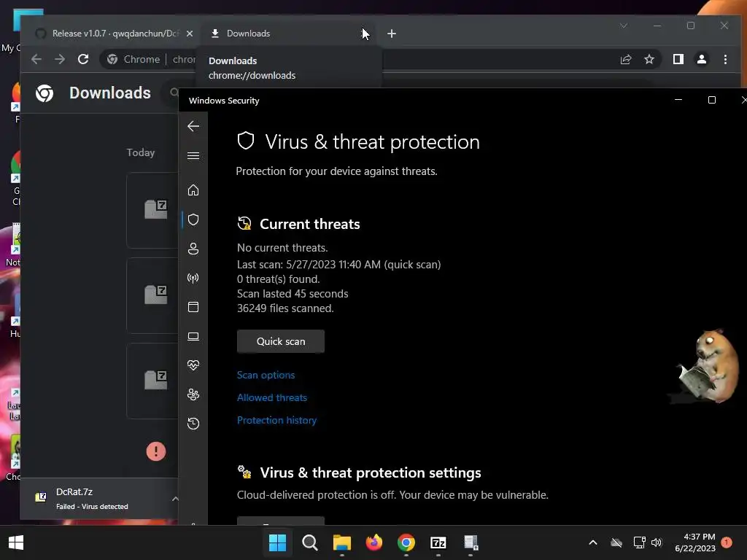Select Virus & threat protection shield icon
Viewport: 747px width, 560px height.
[x=193, y=219]
